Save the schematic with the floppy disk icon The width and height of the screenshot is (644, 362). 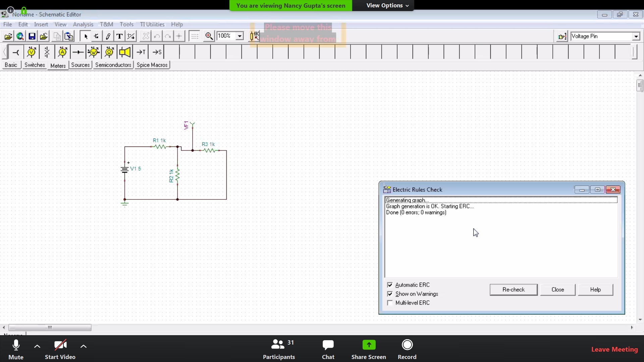pos(32,36)
